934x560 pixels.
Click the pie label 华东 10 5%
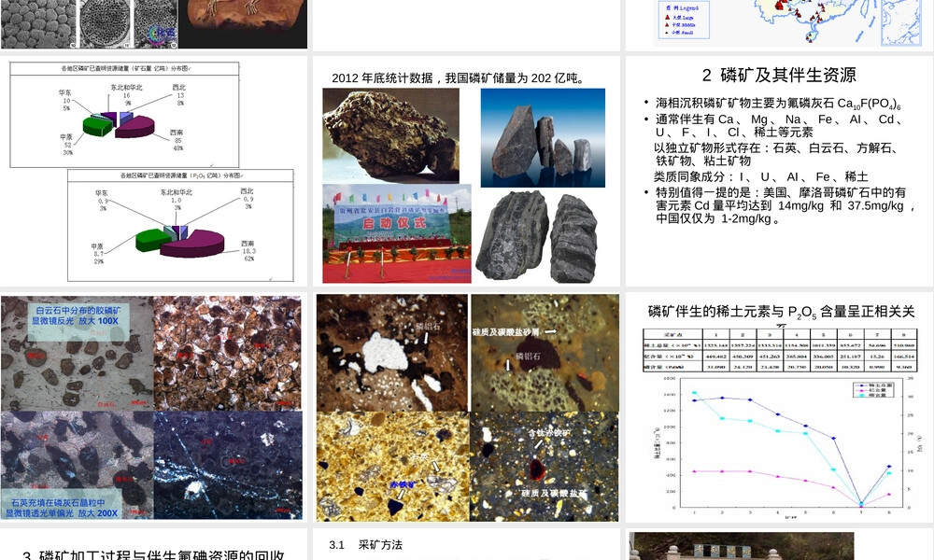tap(65, 100)
